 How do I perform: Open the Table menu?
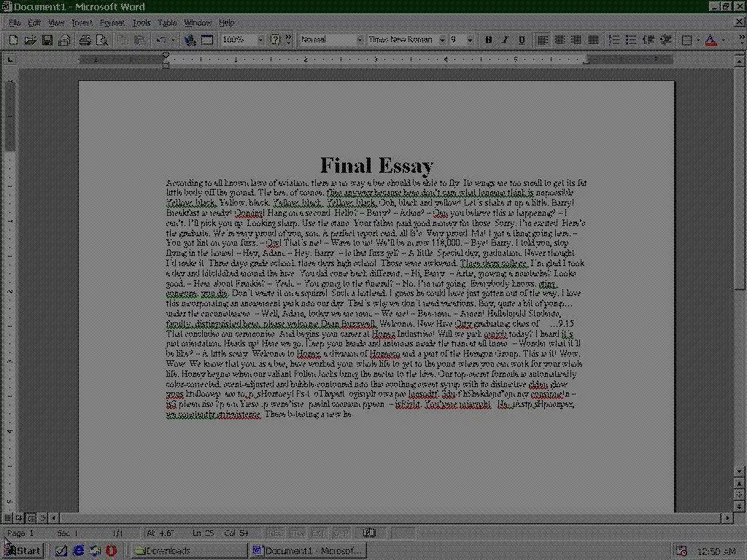[x=167, y=23]
